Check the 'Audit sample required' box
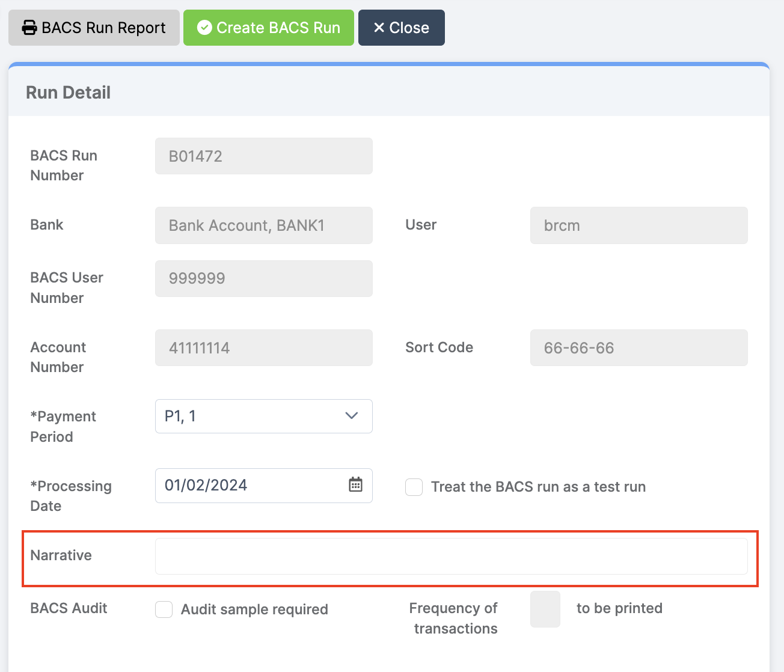 click(164, 609)
